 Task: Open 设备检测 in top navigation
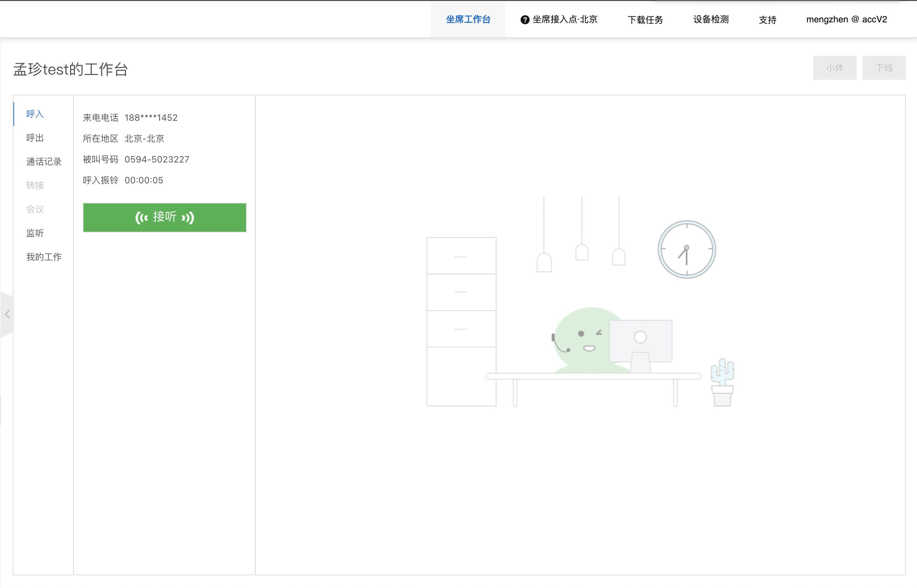(711, 19)
